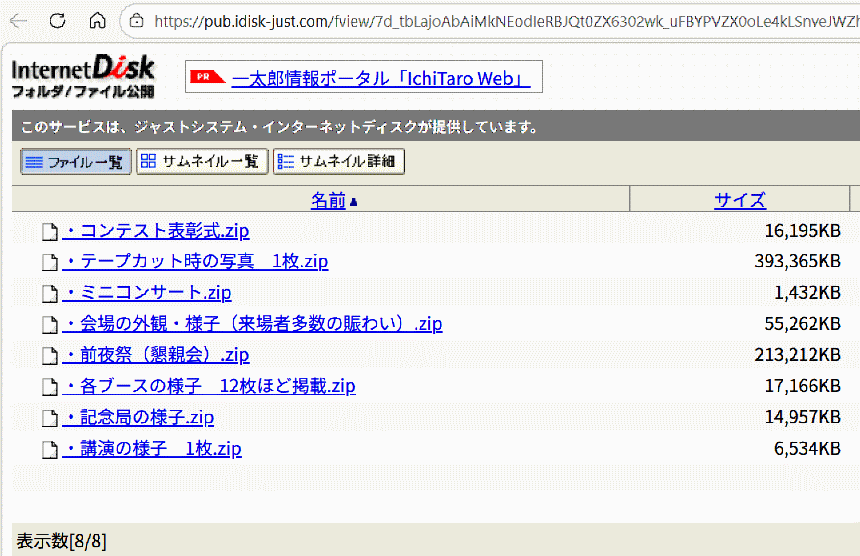Reload the page with refresh icon
Image resolution: width=860 pixels, height=556 pixels.
point(58,21)
